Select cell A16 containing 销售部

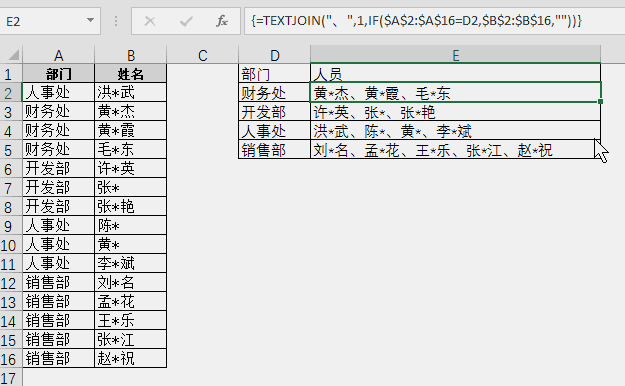[59, 358]
